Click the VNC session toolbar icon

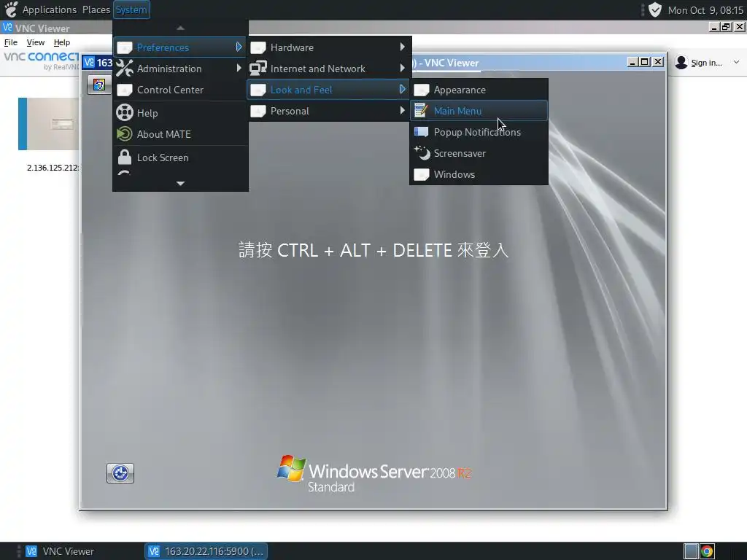[99, 85]
